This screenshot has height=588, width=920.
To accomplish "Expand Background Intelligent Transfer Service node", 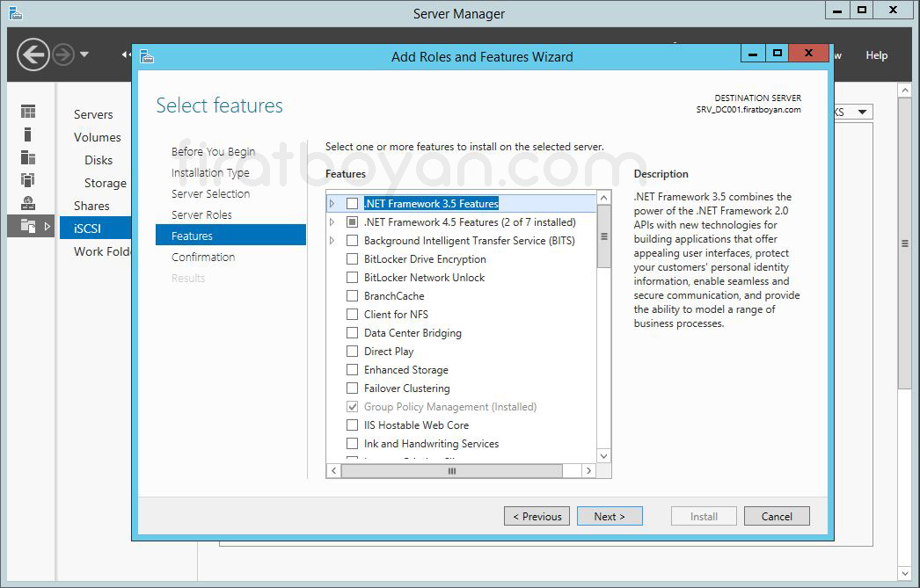I will click(x=332, y=240).
